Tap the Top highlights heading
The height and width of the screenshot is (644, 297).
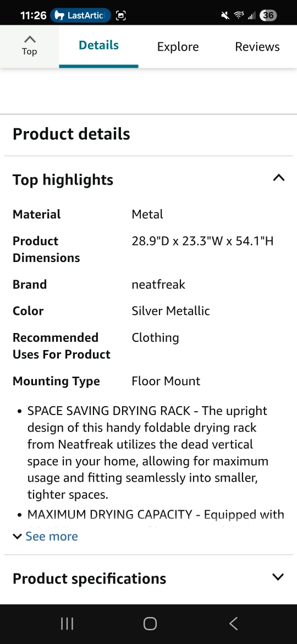click(x=63, y=179)
